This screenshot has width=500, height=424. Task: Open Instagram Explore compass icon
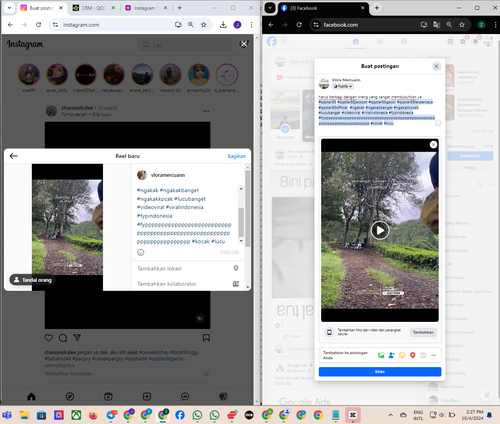click(x=70, y=396)
